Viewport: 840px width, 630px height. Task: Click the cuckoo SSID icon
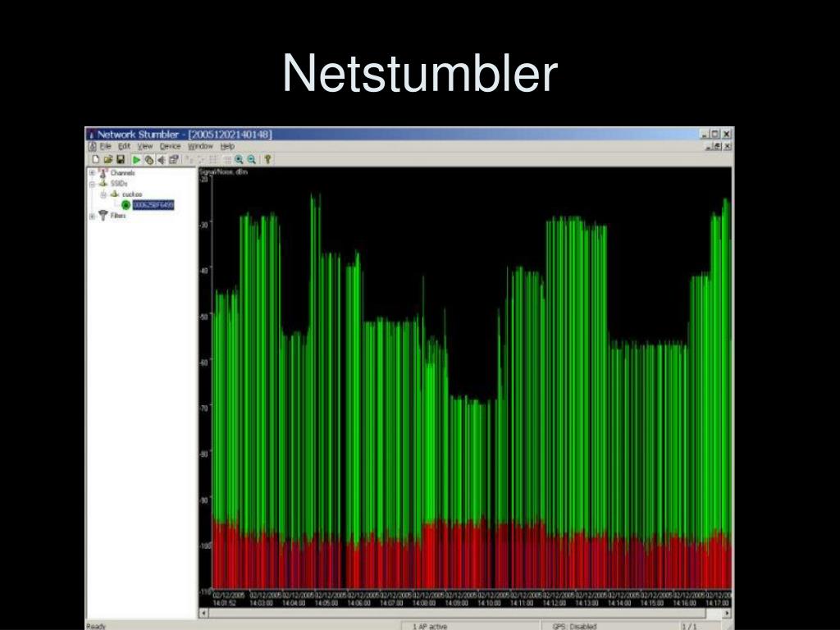[114, 194]
